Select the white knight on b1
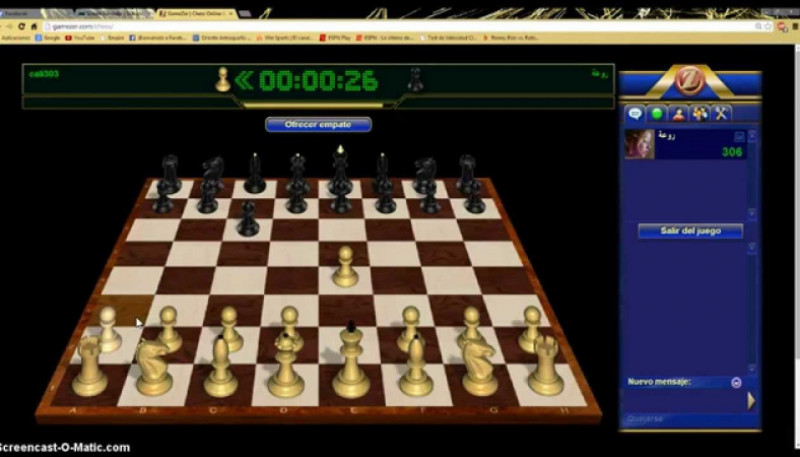The width and height of the screenshot is (800, 457). (154, 367)
